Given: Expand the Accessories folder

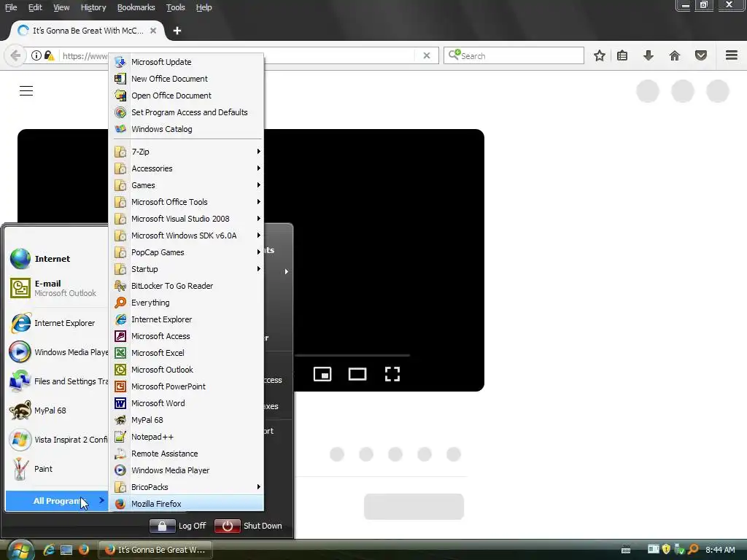Looking at the screenshot, I should [186, 168].
